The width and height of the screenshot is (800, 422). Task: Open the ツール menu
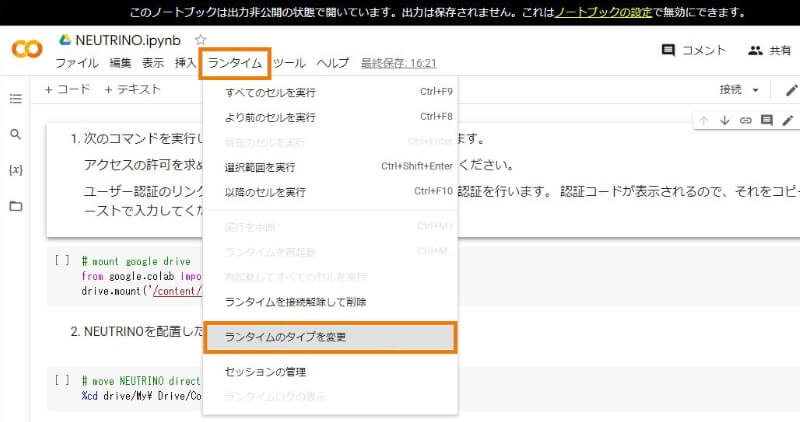[x=289, y=63]
